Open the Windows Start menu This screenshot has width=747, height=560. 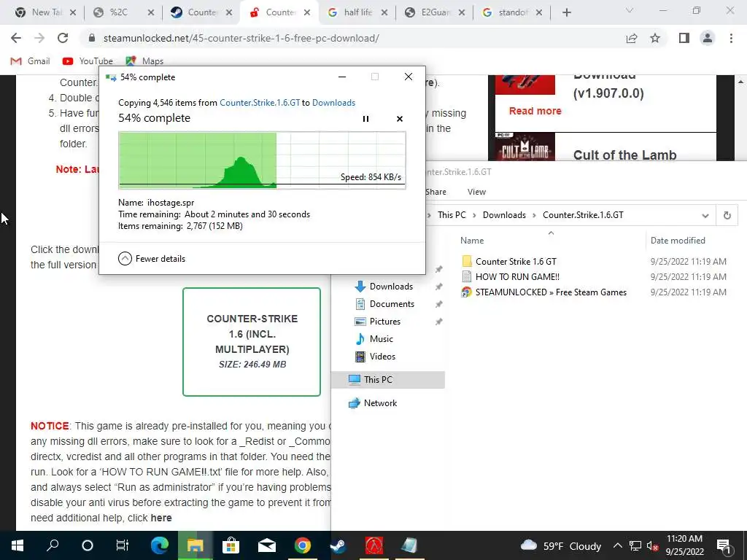18,545
